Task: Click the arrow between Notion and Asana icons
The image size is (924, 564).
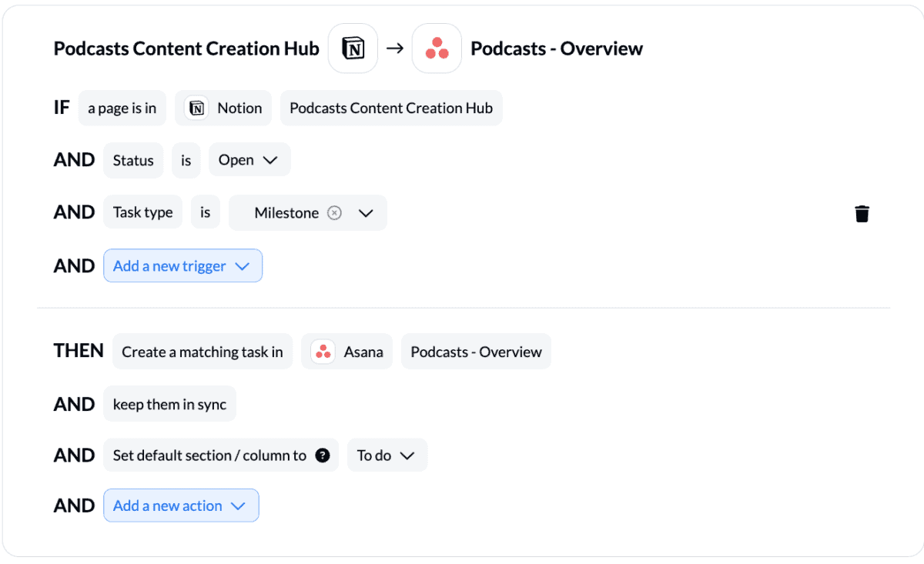Action: coord(395,48)
